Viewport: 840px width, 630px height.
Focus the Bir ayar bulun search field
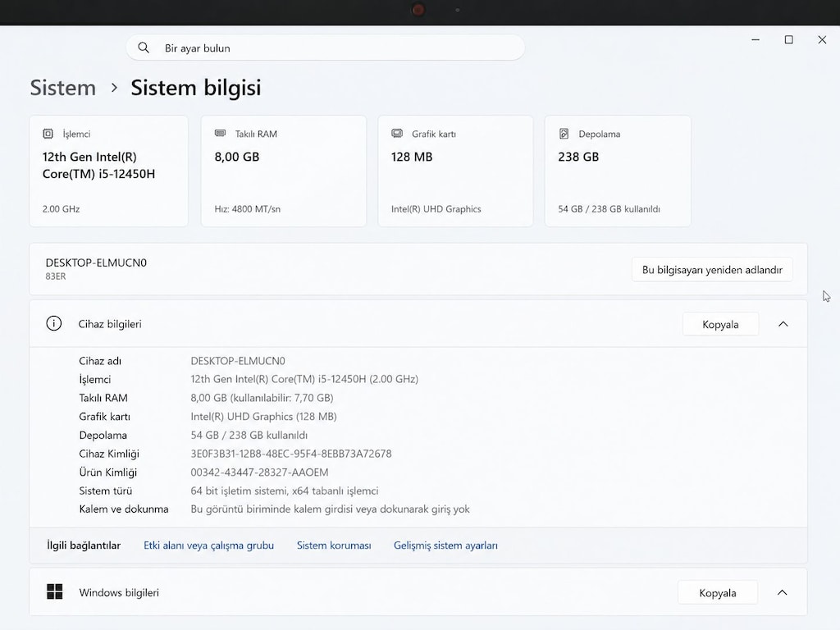[325, 48]
